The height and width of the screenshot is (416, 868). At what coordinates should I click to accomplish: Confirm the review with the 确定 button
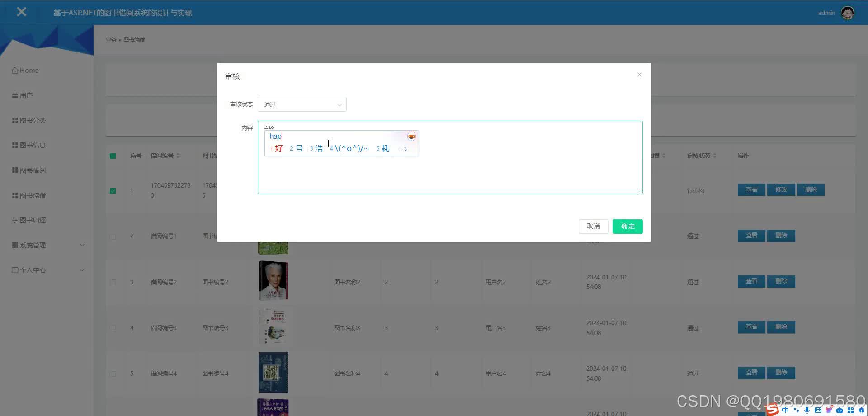[x=627, y=227]
